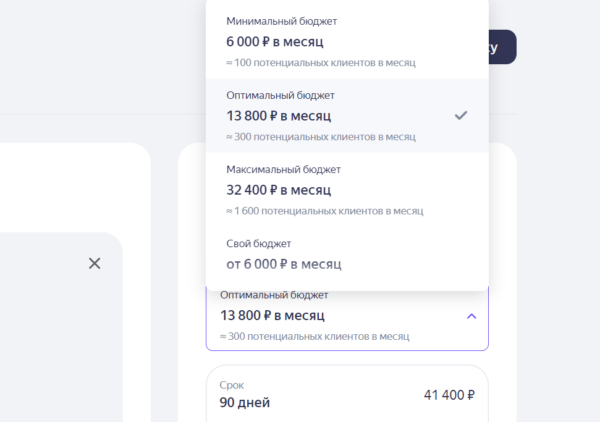The width and height of the screenshot is (600, 422).
Task: Click ≈ 300 клиентов text in highlighted option
Action: [x=321, y=137]
